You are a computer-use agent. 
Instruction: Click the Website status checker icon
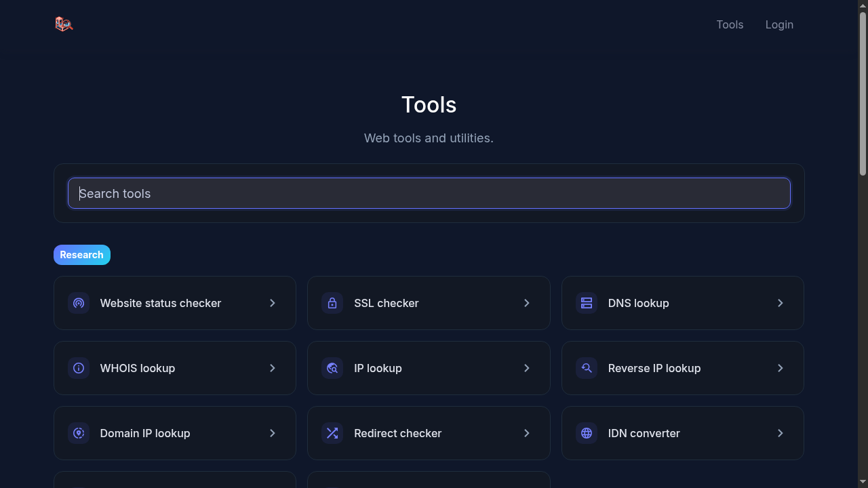pos(79,303)
